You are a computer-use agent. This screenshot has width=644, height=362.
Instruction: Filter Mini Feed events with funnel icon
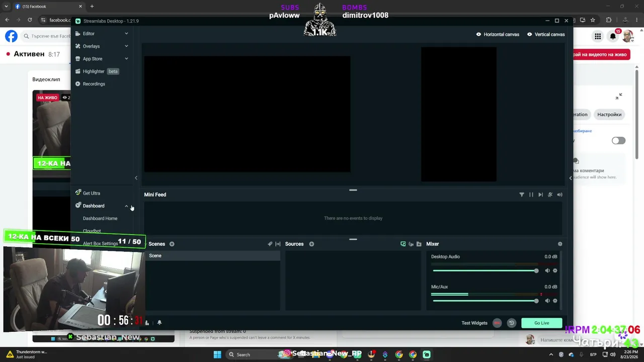coord(522,195)
